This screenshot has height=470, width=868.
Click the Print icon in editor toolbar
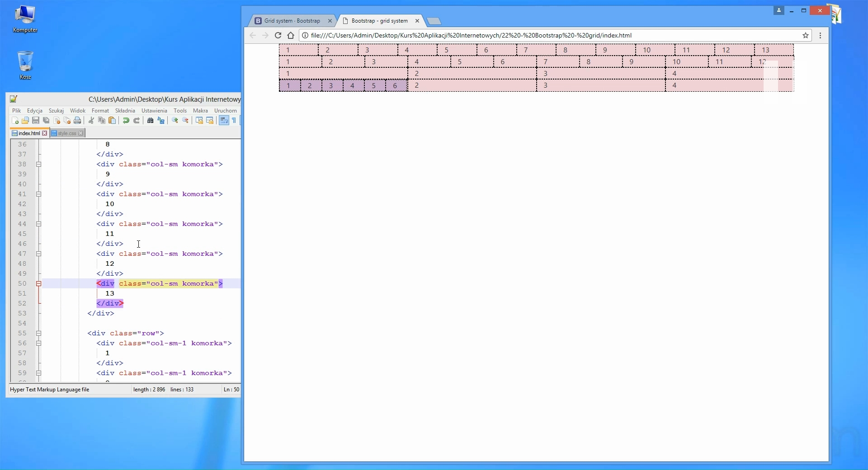(77, 121)
